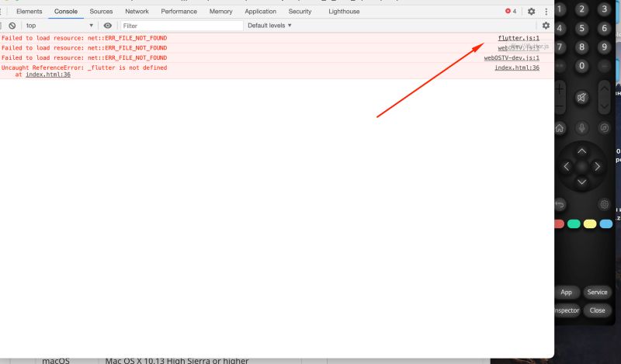Tap number 5 on the remote keypad
621x364 pixels.
tap(581, 28)
